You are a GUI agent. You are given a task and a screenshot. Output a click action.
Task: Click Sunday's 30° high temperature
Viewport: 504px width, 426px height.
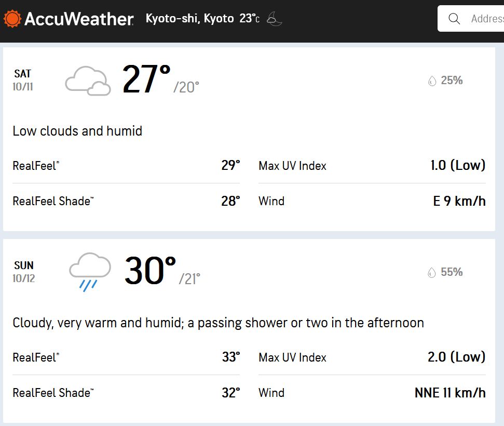click(x=150, y=271)
